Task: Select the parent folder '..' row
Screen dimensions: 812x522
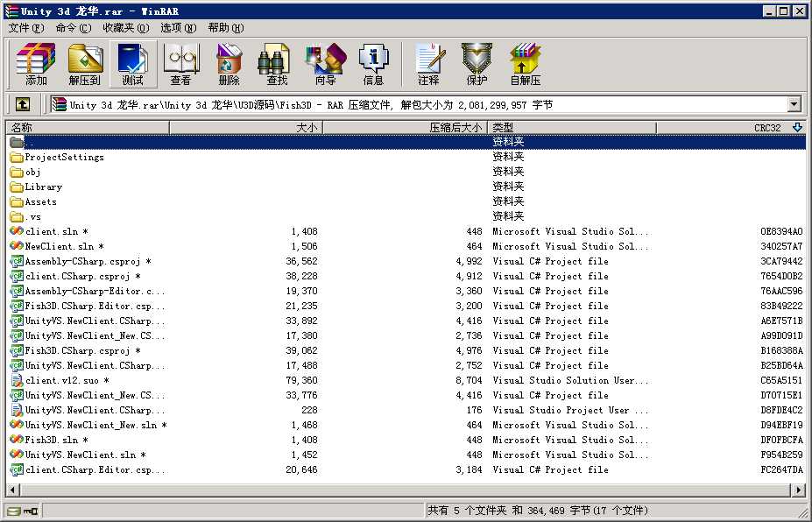Action: point(406,142)
